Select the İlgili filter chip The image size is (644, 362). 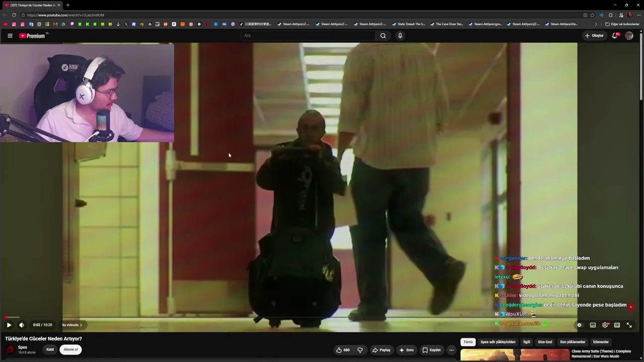point(527,342)
